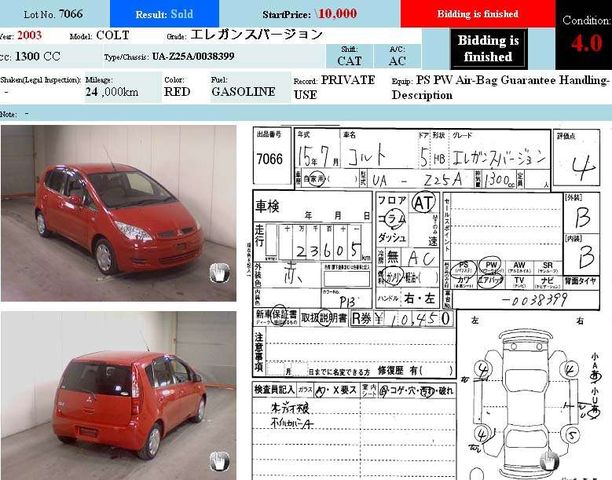Screen dimensions: 612x480
Task: Click the A/C value AC
Action: [x=397, y=61]
